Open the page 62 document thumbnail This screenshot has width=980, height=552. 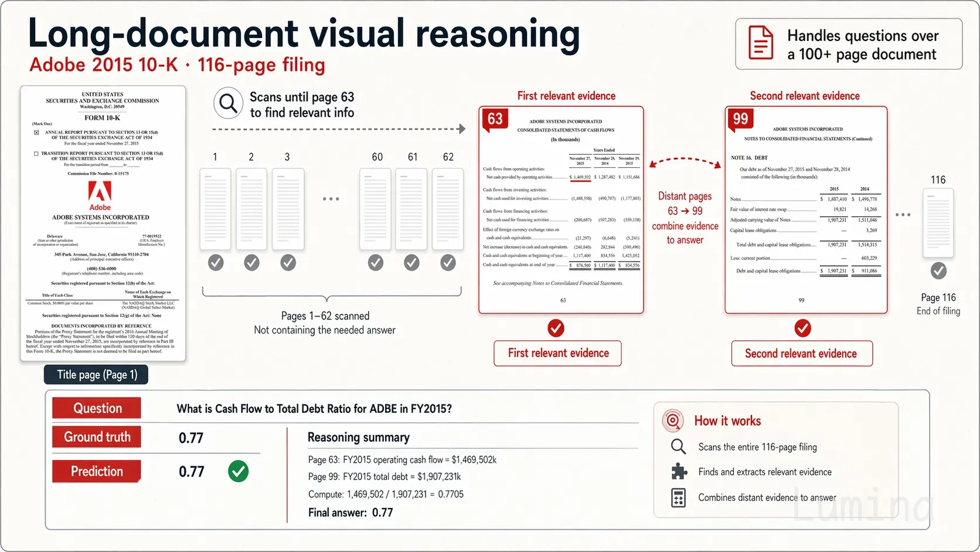click(x=448, y=209)
